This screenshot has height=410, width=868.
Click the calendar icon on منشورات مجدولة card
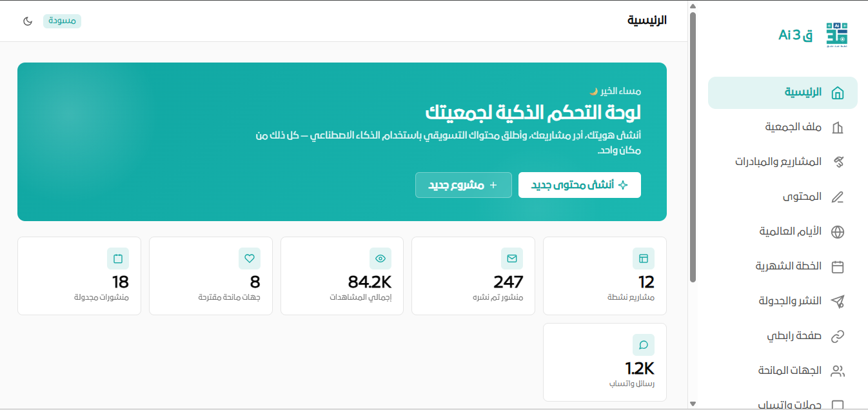click(118, 259)
